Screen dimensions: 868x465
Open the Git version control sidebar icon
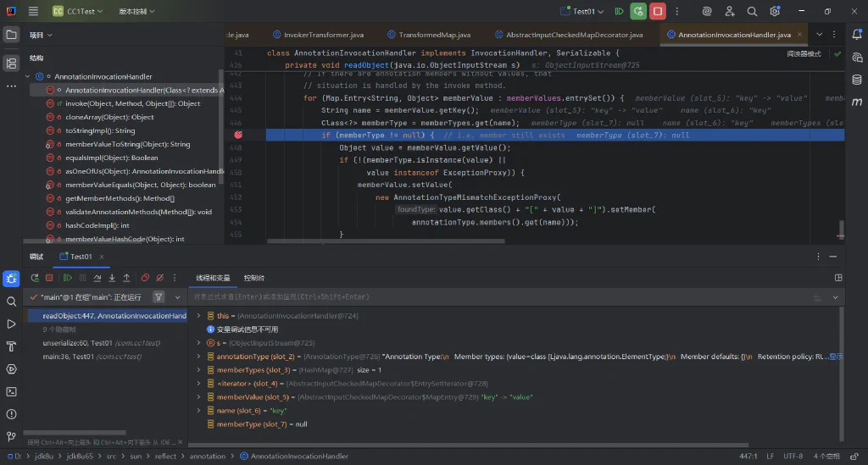tap(11, 437)
